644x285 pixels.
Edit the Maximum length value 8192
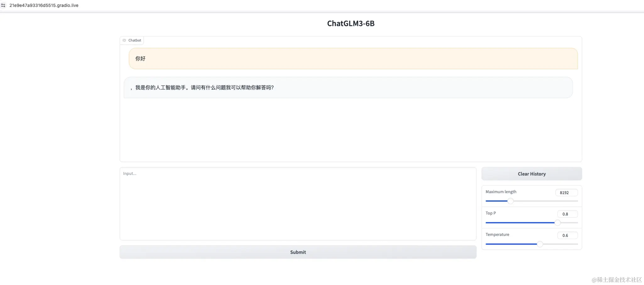[x=567, y=193]
